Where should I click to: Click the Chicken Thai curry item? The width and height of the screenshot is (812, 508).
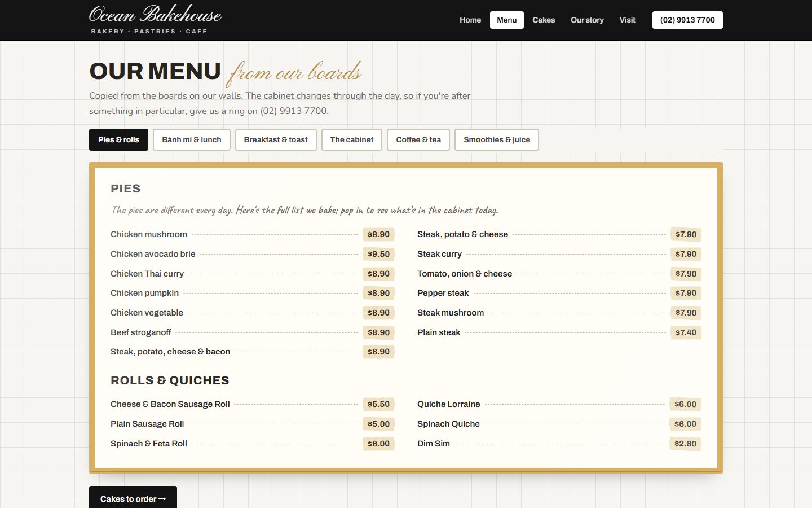coord(253,274)
